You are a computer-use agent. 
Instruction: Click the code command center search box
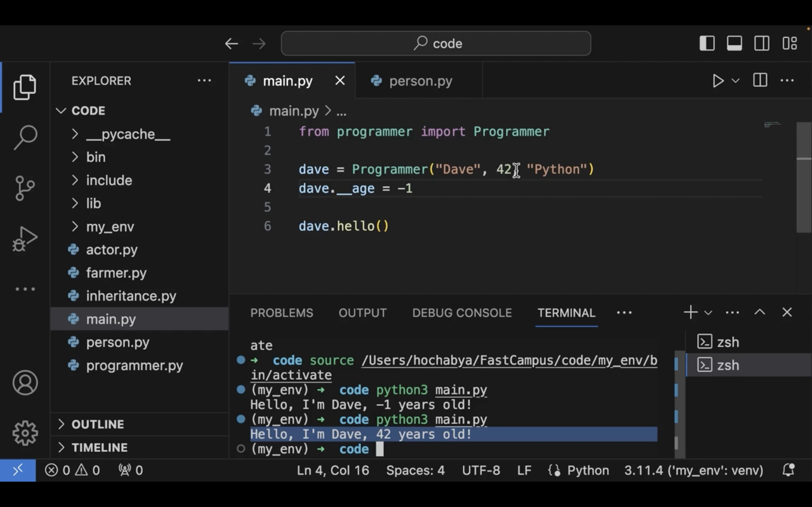pos(436,43)
